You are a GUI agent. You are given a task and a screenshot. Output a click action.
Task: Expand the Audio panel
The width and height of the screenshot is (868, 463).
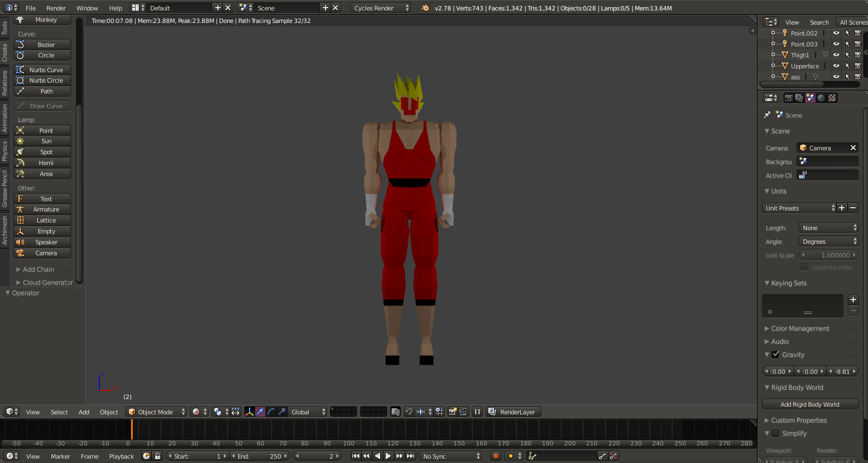[x=777, y=342]
